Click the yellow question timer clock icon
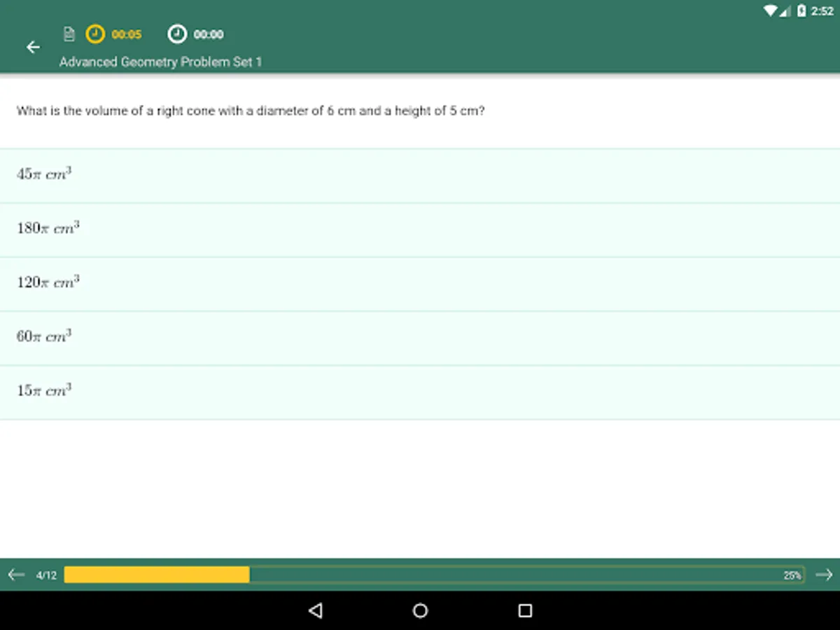This screenshot has height=630, width=840. coord(94,34)
